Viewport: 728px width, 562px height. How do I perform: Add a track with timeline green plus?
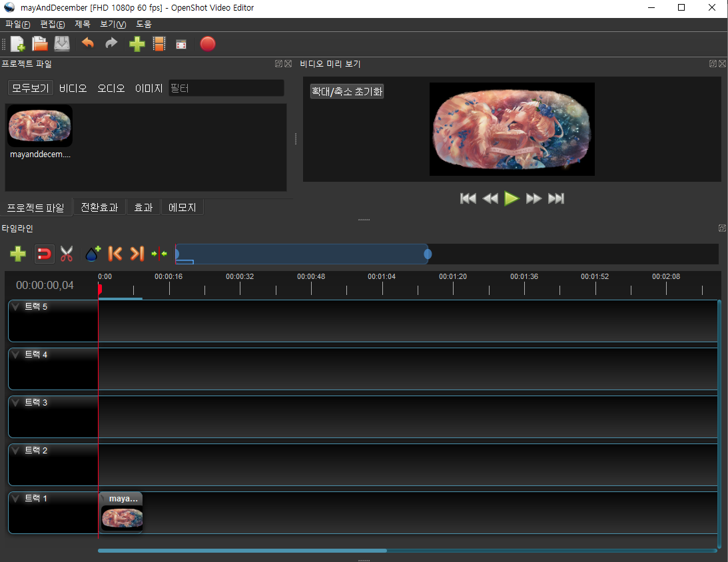pyautogui.click(x=17, y=254)
